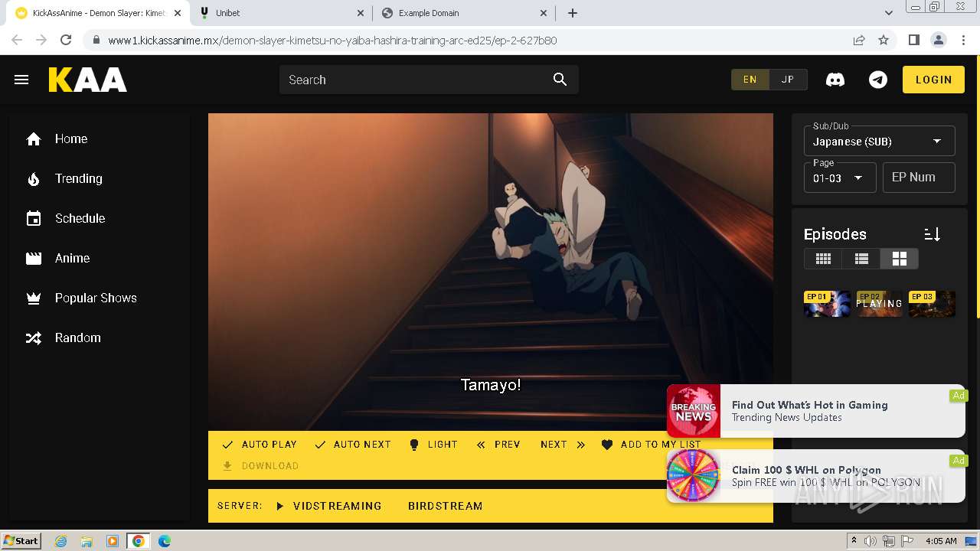Share this page icon in address bar

pyautogui.click(x=859, y=40)
